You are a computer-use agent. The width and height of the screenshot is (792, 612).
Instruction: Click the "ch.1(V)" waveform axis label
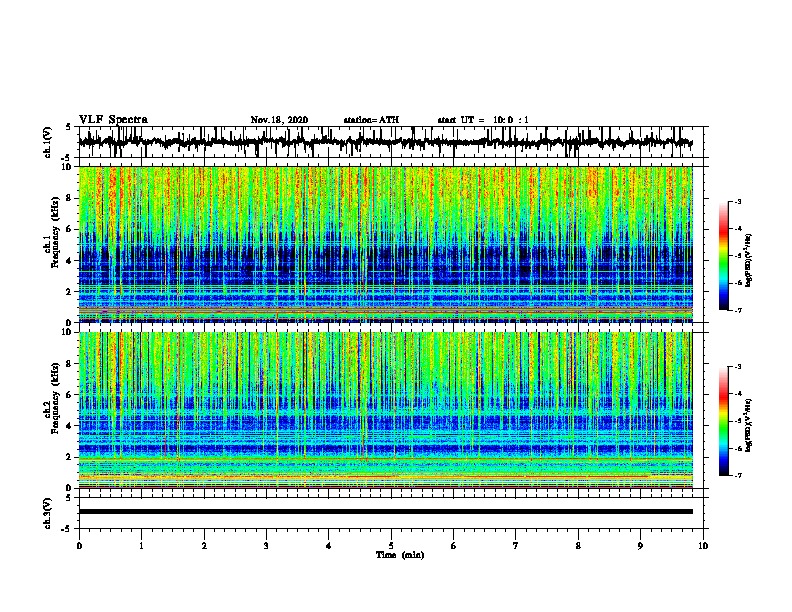[x=48, y=142]
